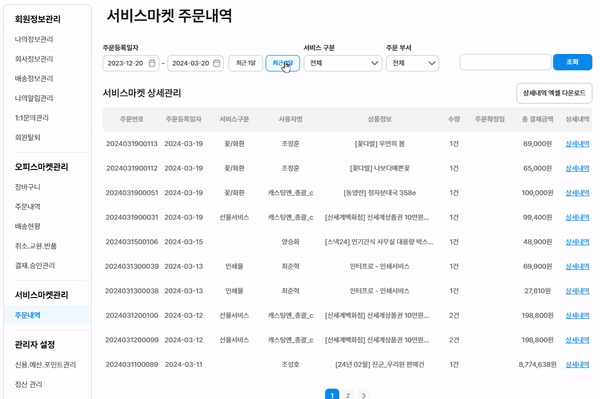Click the 회원정보관리 sidebar heading
Viewport: 600px width, 399px height.
coord(38,19)
